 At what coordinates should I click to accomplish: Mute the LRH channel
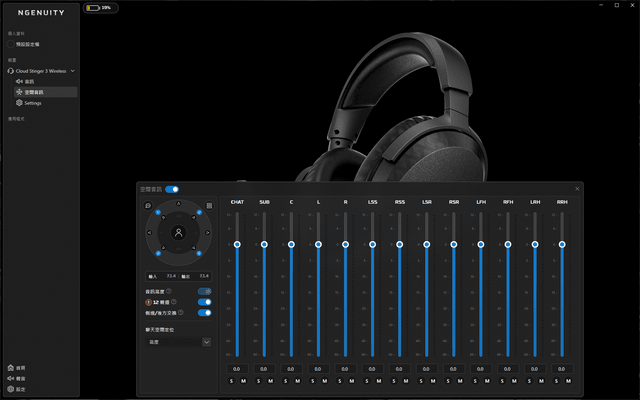click(541, 381)
